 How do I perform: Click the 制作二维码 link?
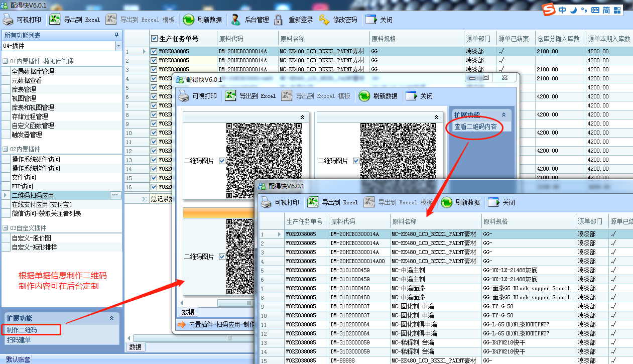point(22,330)
